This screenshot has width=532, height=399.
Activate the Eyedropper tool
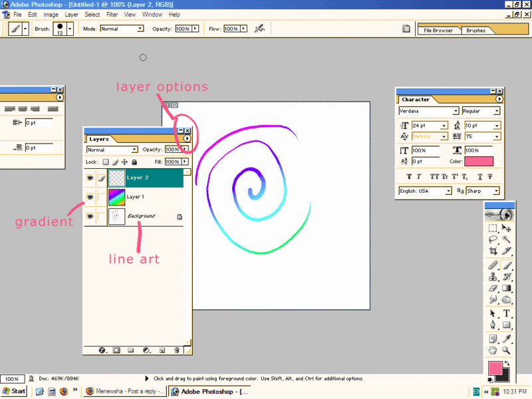click(506, 338)
